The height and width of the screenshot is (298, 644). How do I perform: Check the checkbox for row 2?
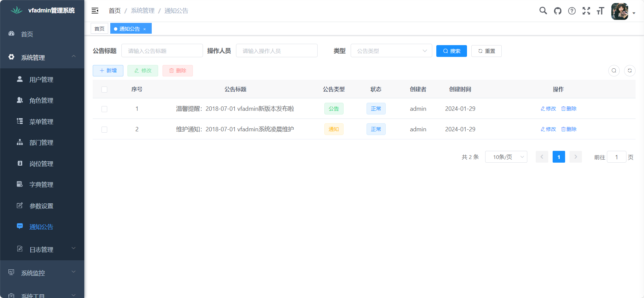tap(105, 130)
